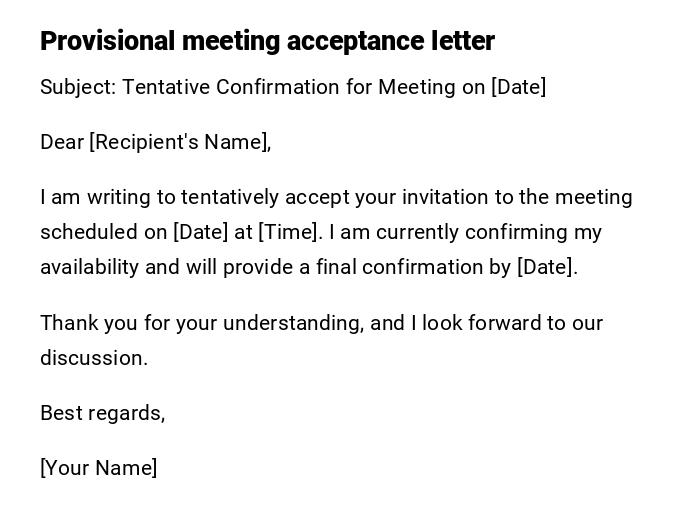Image resolution: width=700 pixels, height=530 pixels.
Task: Click the word "availability"
Action: click(x=89, y=267)
